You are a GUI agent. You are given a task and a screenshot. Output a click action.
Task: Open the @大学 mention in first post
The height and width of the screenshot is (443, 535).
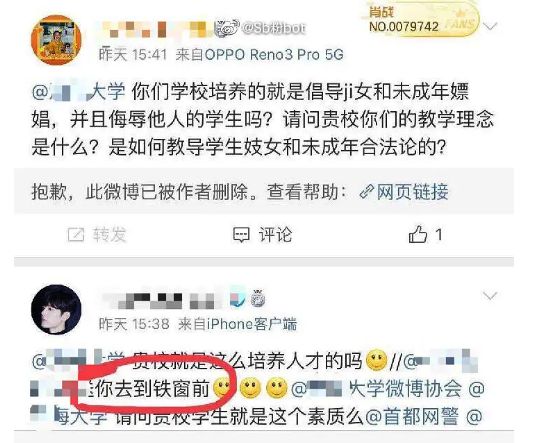(x=78, y=92)
